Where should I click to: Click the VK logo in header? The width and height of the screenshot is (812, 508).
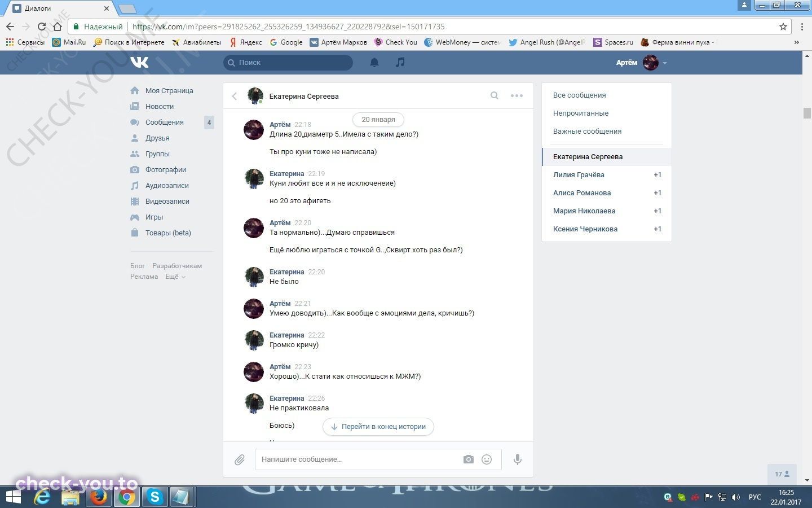pyautogui.click(x=139, y=62)
